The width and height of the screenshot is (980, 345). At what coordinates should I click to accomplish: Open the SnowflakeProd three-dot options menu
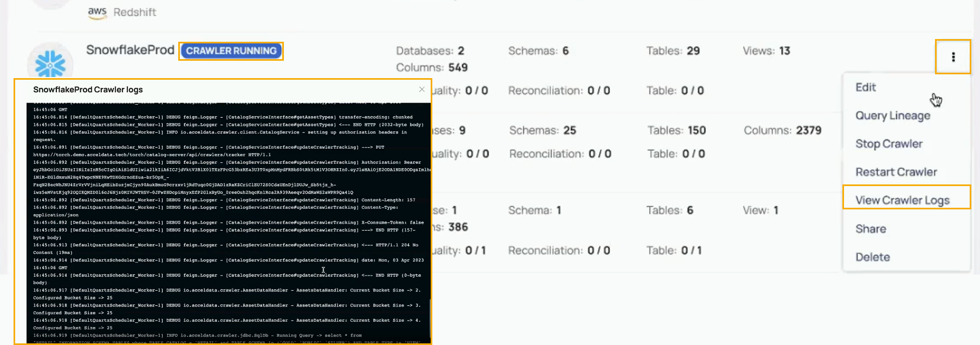click(x=953, y=57)
